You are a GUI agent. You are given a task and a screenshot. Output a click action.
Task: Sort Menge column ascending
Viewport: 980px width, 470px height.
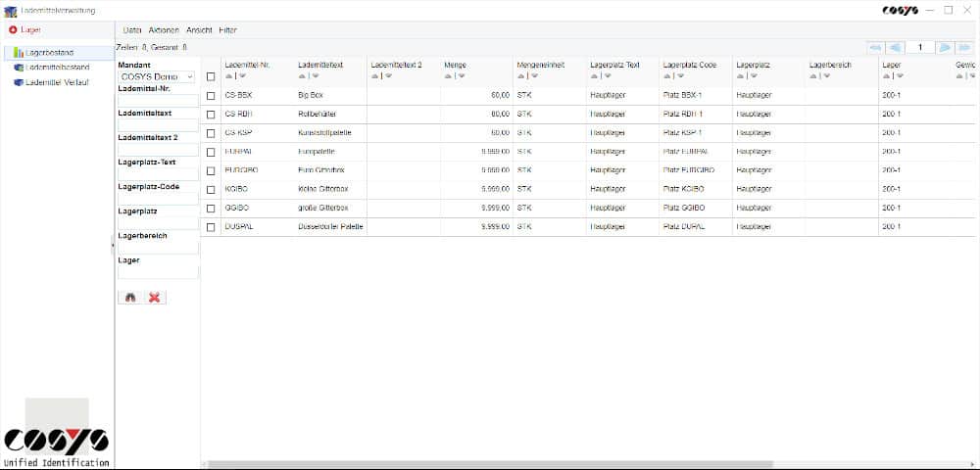448,76
